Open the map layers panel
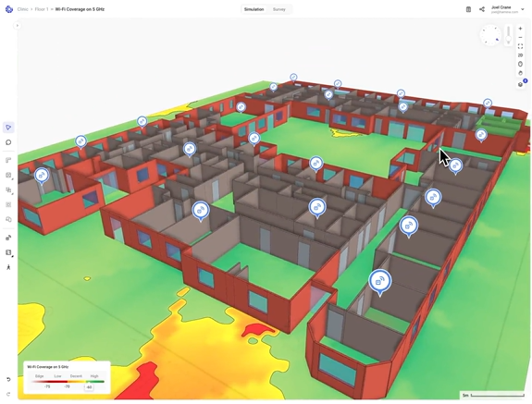Image resolution: width=532 pixels, height=404 pixels. pyautogui.click(x=521, y=84)
